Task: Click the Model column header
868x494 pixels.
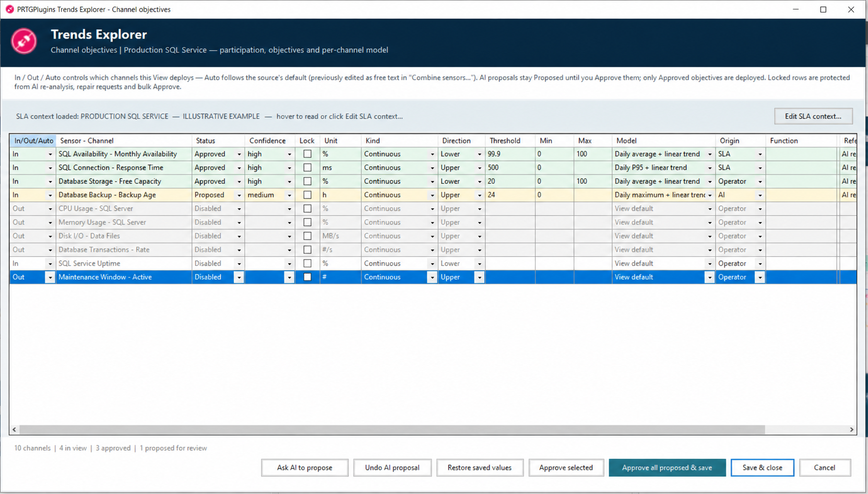Action: [663, 140]
